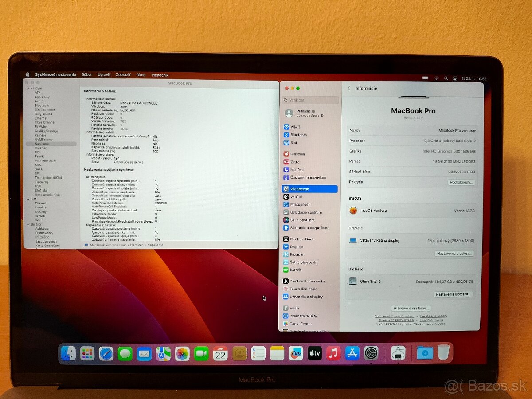Screen dimensions: 532x399
Task: Collapse the Softvér tree section
Action: coord(28,224)
